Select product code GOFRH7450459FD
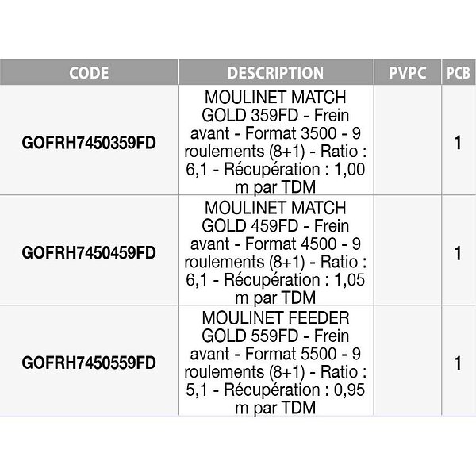The image size is (476, 476). (x=89, y=252)
